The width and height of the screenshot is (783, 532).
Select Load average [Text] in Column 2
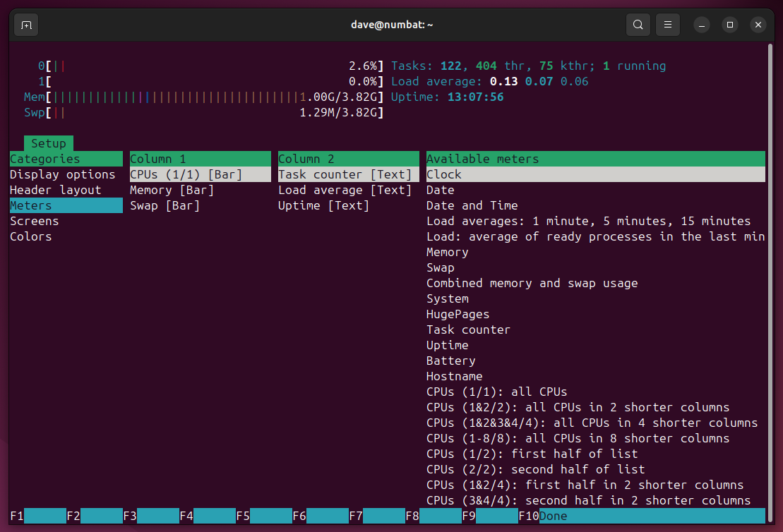[x=345, y=190]
